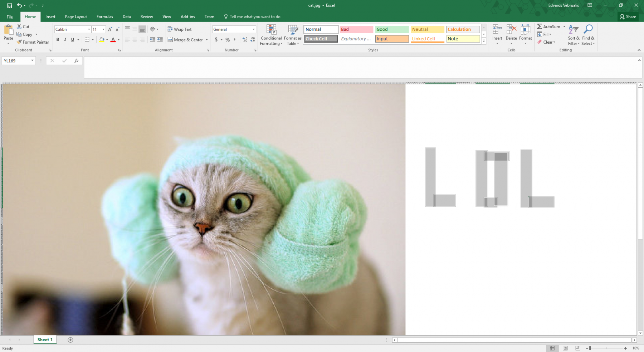Screen dimensions: 644x352
Task: Apply the Bad cell style
Action: [x=356, y=29]
